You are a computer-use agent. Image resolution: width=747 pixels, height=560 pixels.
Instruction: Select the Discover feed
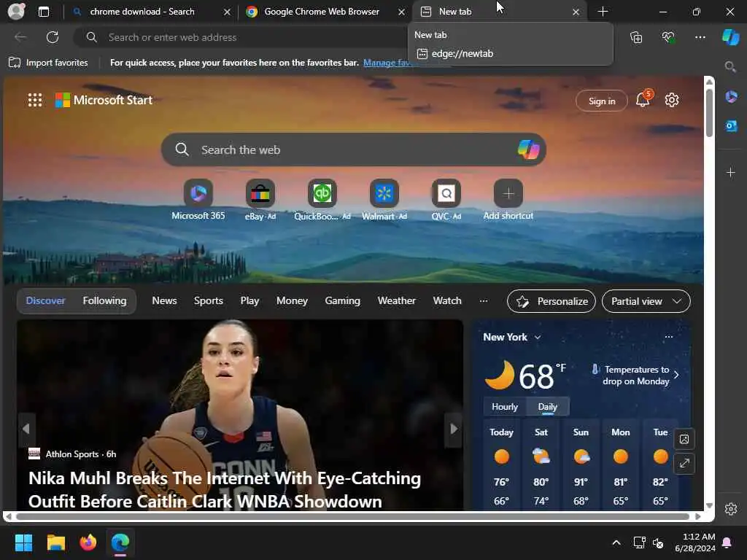pyautogui.click(x=46, y=301)
